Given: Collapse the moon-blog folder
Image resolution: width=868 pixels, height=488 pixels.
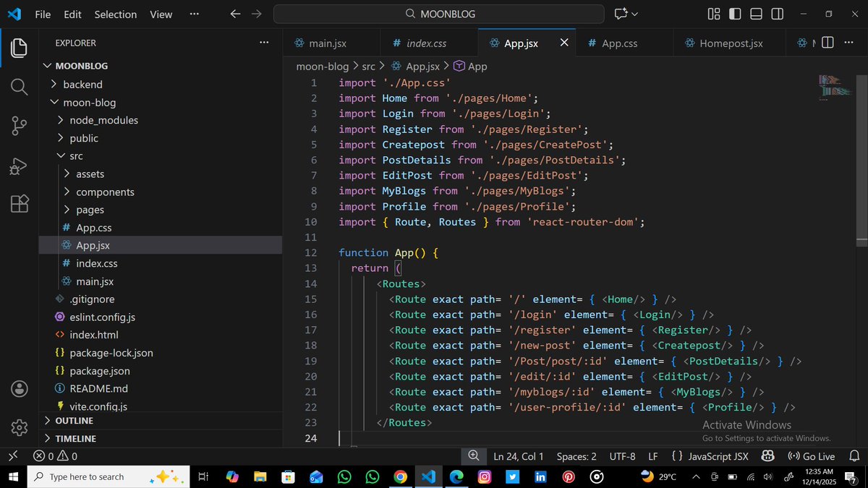Looking at the screenshot, I should coord(161,102).
